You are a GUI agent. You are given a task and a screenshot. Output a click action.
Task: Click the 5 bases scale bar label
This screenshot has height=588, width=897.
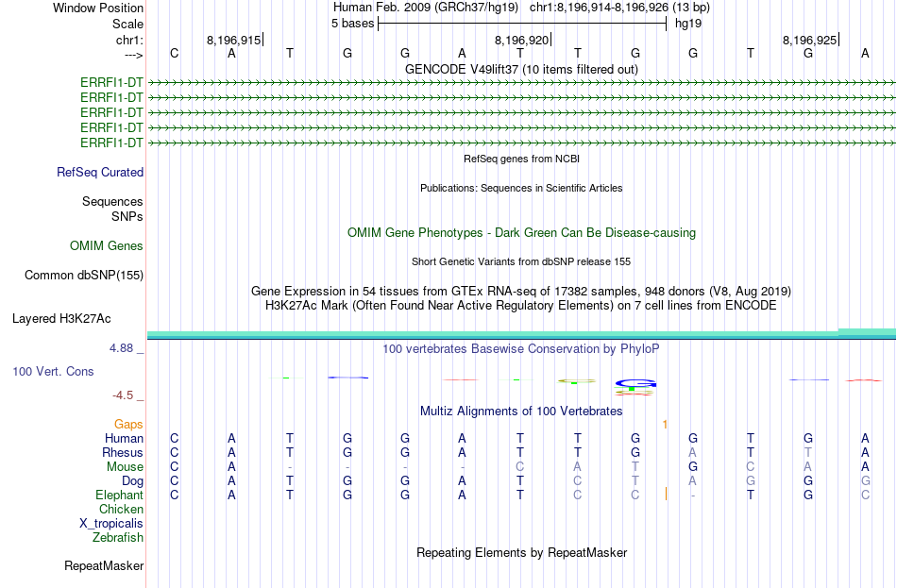[x=352, y=24]
